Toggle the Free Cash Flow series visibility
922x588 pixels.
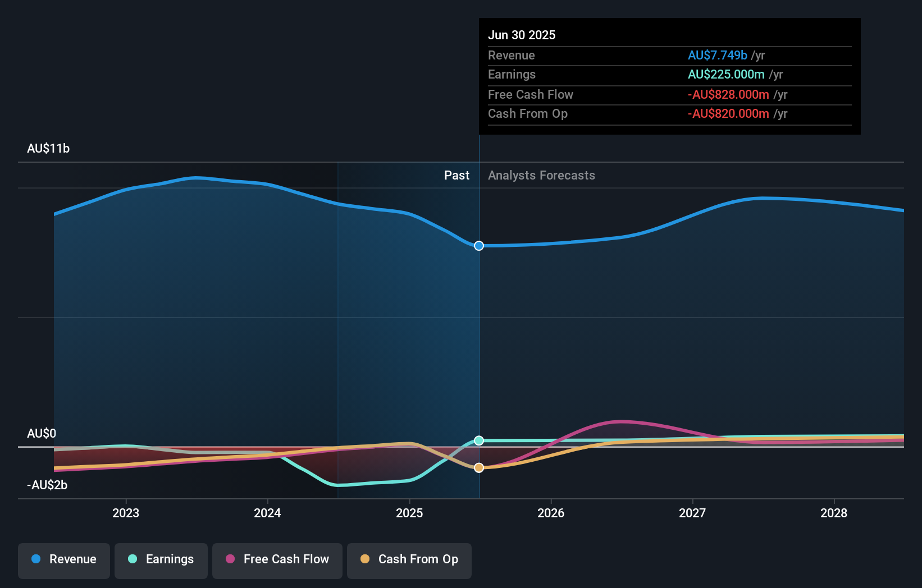coord(277,559)
